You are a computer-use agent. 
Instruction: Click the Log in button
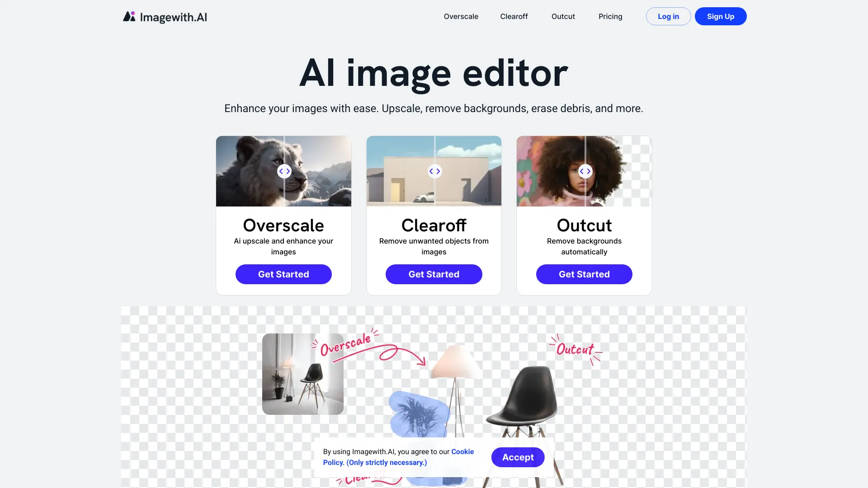click(x=668, y=16)
